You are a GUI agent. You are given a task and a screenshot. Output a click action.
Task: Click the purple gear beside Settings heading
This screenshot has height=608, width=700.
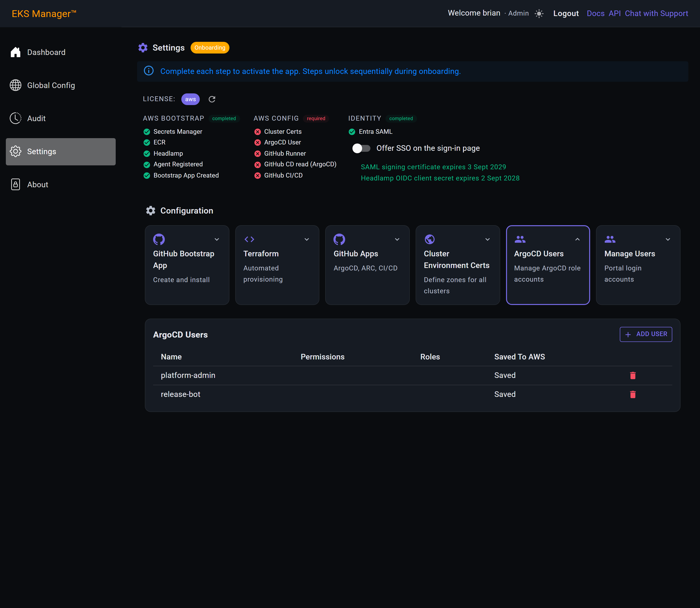point(143,47)
